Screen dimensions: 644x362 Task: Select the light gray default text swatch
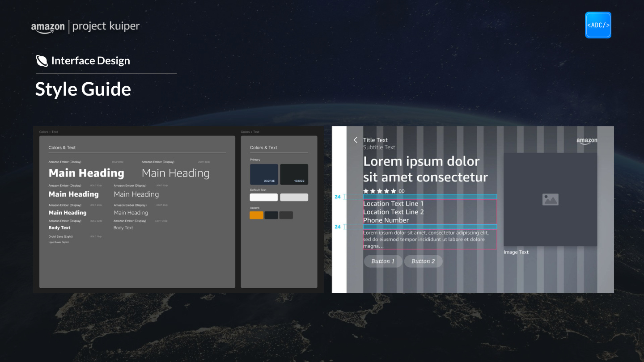(294, 197)
